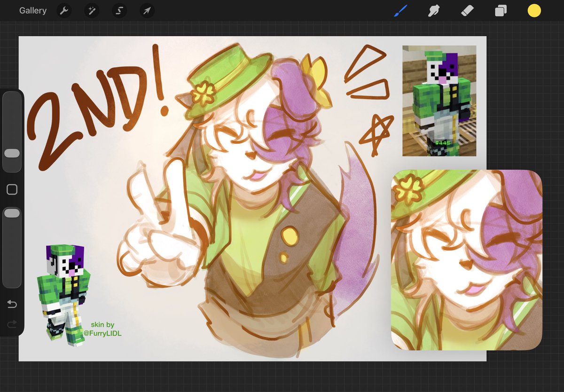Screen dimensions: 564x392
Task: Tap the brush opacity slider handle
Action: pyautogui.click(x=12, y=213)
